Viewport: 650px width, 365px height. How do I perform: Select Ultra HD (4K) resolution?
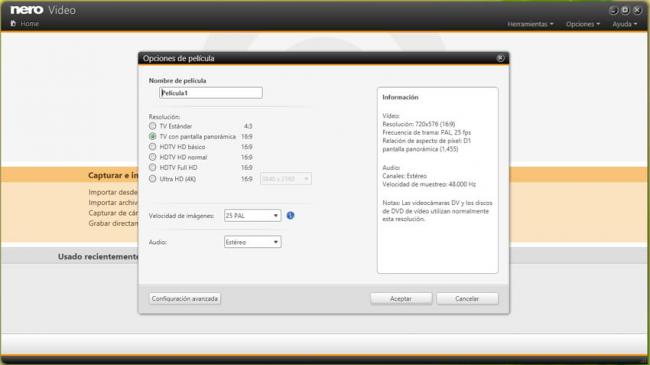153,179
